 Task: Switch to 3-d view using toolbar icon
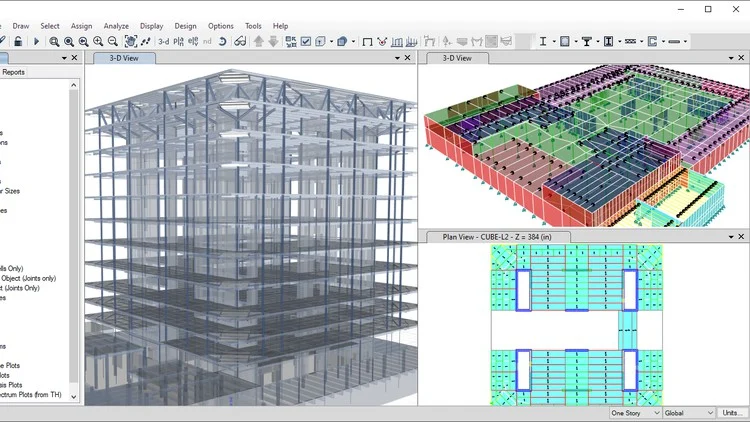(x=163, y=42)
